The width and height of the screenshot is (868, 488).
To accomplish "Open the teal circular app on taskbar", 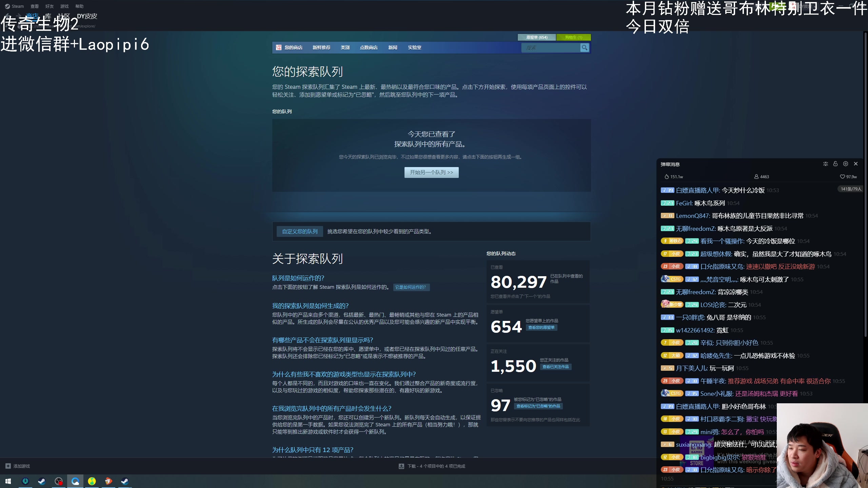I will click(25, 481).
